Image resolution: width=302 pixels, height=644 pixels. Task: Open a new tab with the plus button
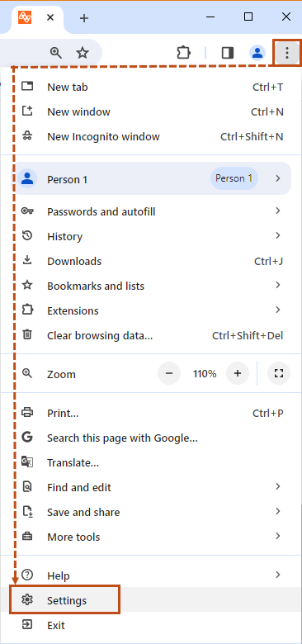click(83, 17)
